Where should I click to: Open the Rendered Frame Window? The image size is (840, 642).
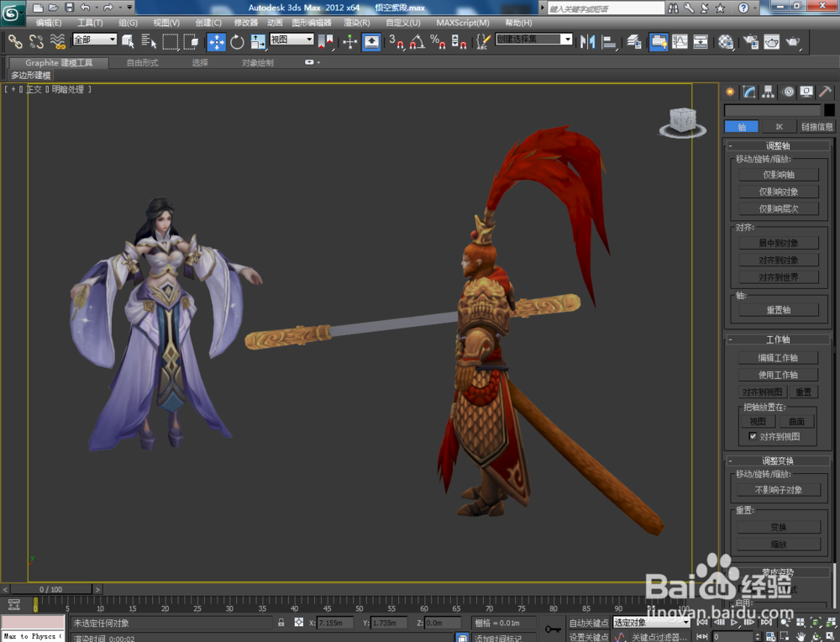[771, 41]
